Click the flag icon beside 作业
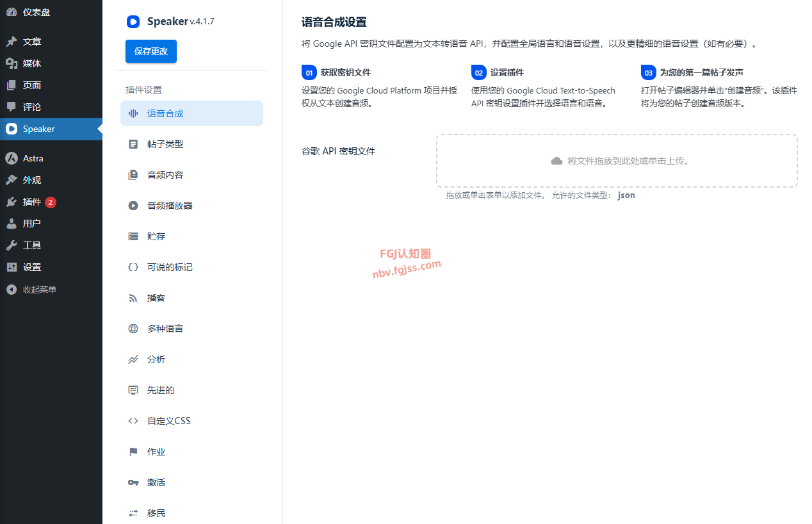This screenshot has width=812, height=524. pos(133,452)
